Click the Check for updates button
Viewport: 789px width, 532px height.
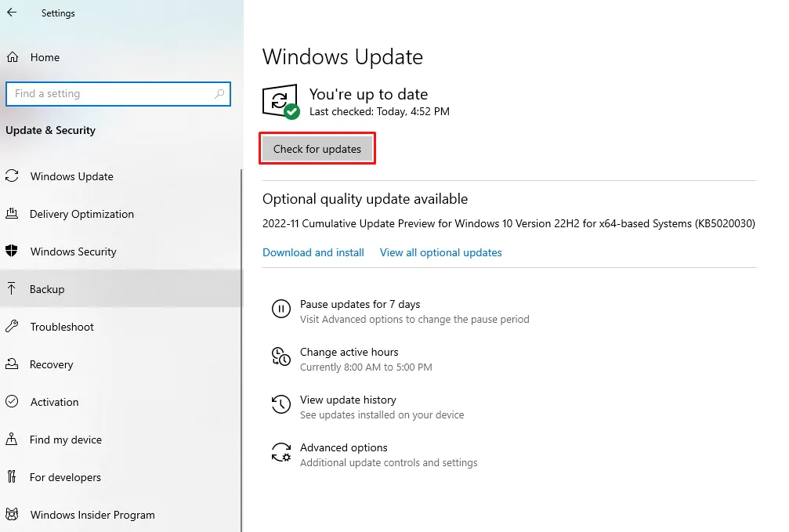[x=317, y=149]
